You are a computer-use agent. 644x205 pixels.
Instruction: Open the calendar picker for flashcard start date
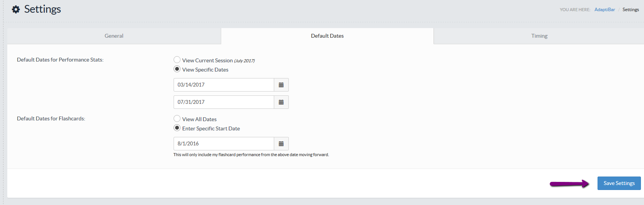(x=281, y=144)
